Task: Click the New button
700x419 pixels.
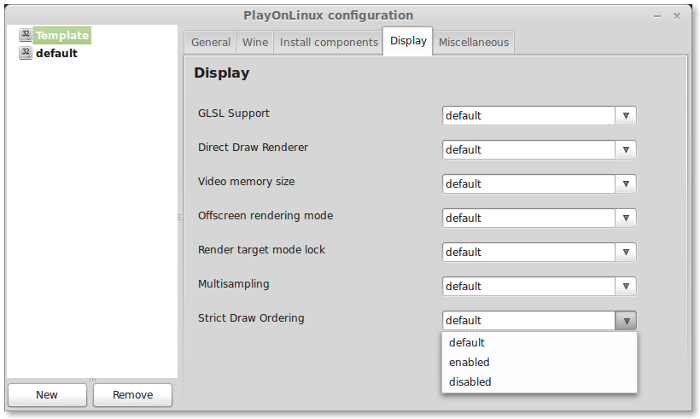Action: click(x=47, y=395)
